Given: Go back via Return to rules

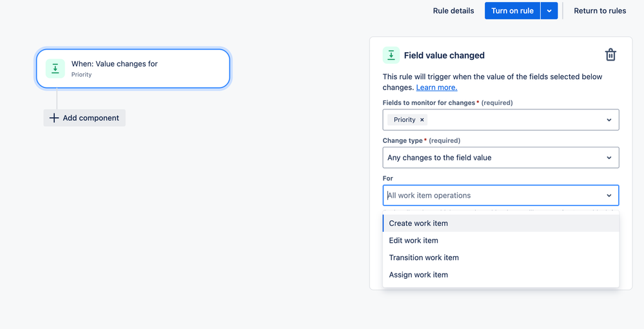Looking at the screenshot, I should pos(600,11).
